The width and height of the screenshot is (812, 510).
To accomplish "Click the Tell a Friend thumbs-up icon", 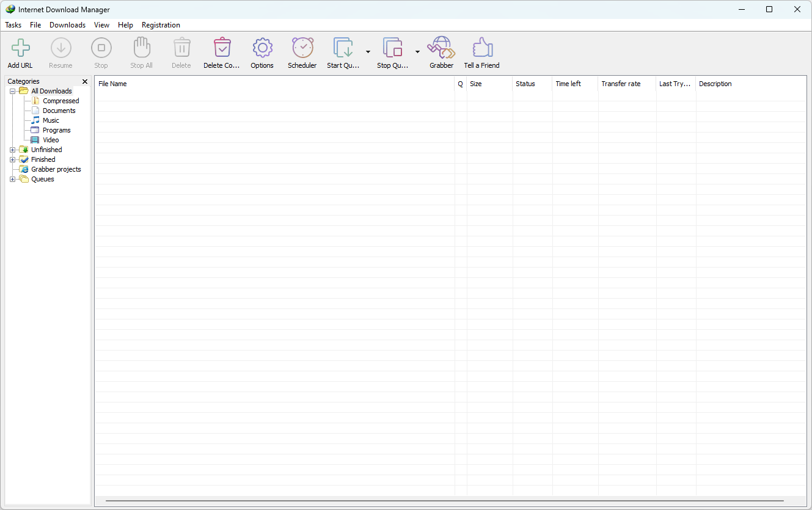I will 481,48.
